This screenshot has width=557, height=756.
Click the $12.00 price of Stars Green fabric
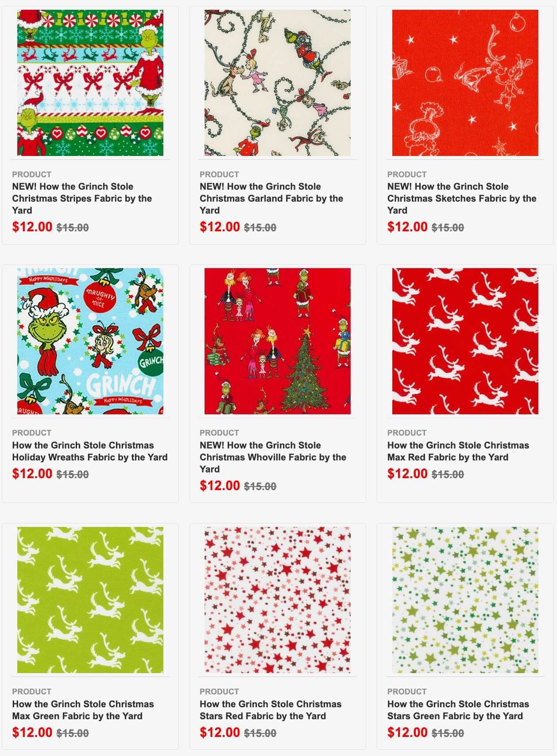pyautogui.click(x=407, y=733)
